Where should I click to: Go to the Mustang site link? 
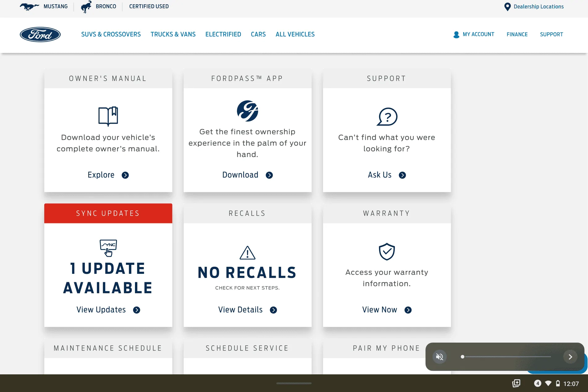click(x=55, y=6)
